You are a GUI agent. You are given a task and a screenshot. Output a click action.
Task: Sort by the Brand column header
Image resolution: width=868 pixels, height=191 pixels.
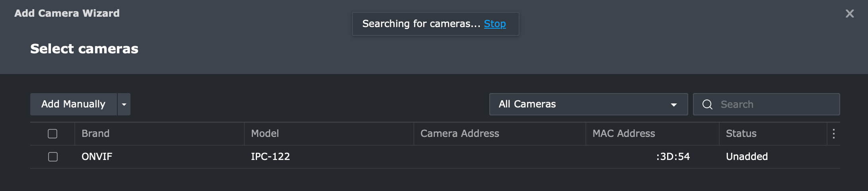pos(95,134)
